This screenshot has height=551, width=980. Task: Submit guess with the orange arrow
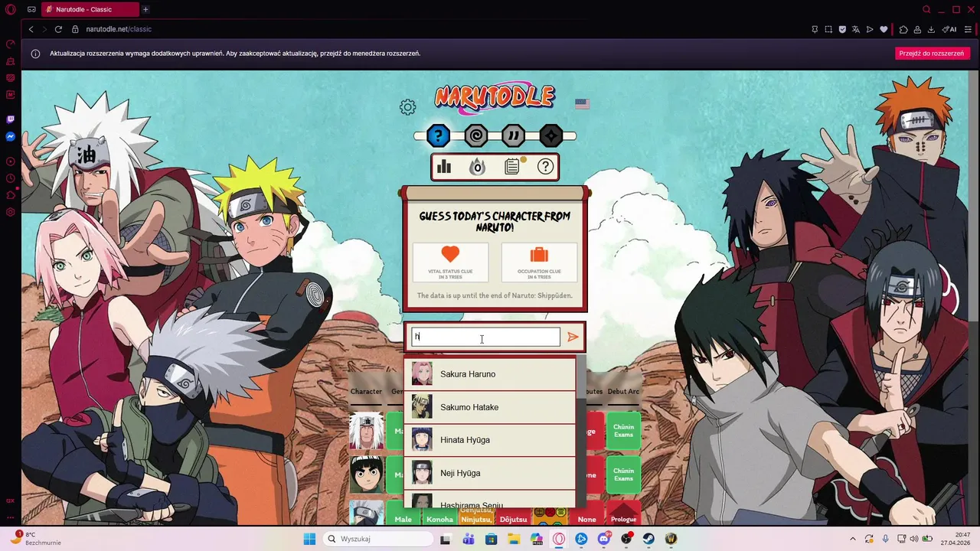tap(573, 337)
